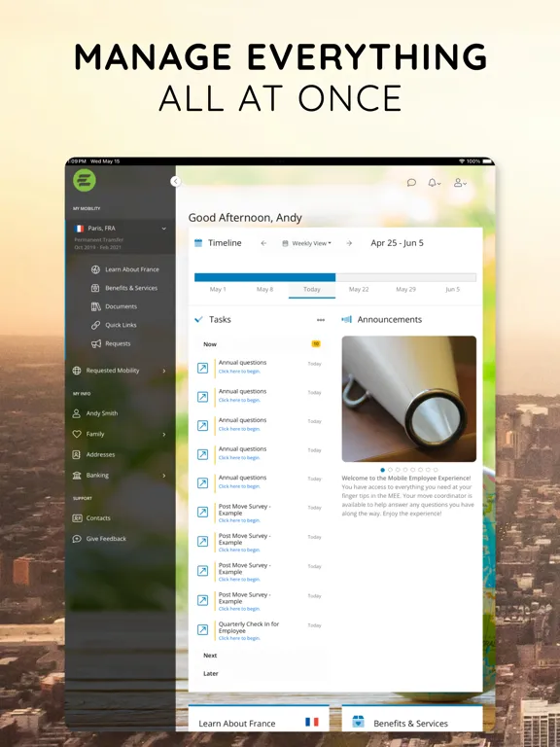Image resolution: width=560 pixels, height=747 pixels.
Task: Open the first Post Move Survey task icon
Action: (x=203, y=513)
